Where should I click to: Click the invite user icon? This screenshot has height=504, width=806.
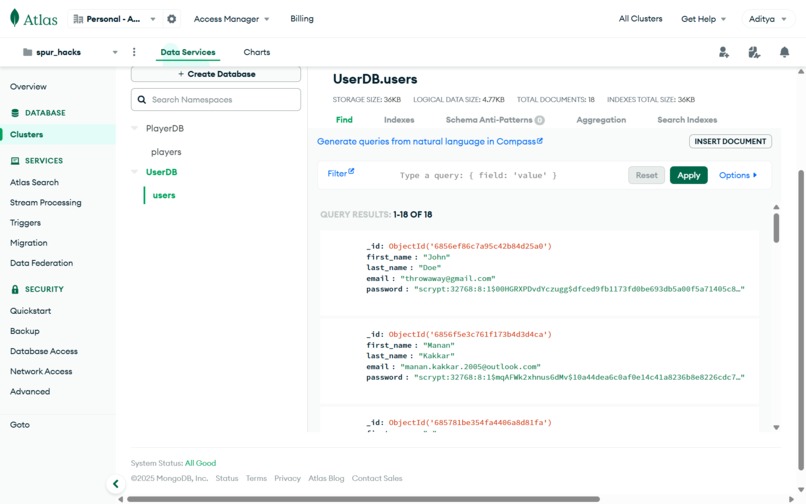click(x=724, y=52)
